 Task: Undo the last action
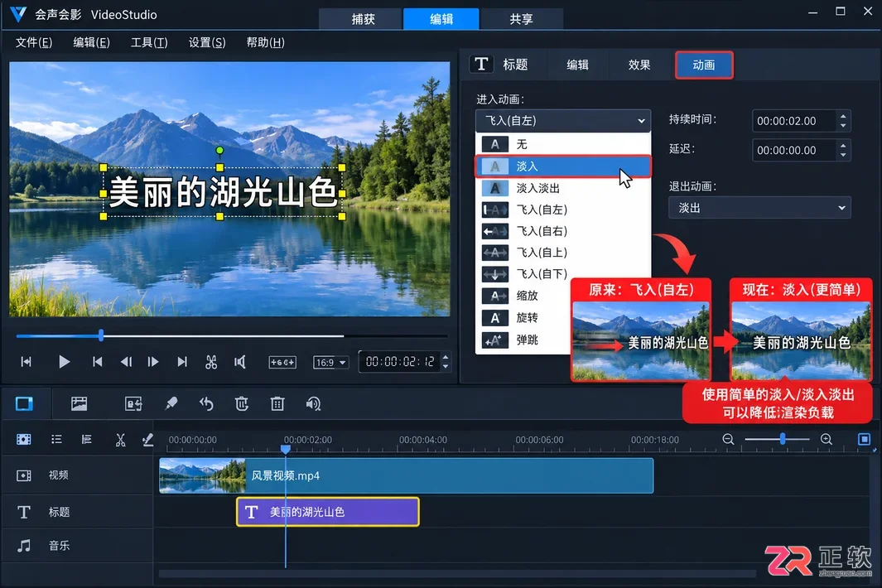pos(206,403)
